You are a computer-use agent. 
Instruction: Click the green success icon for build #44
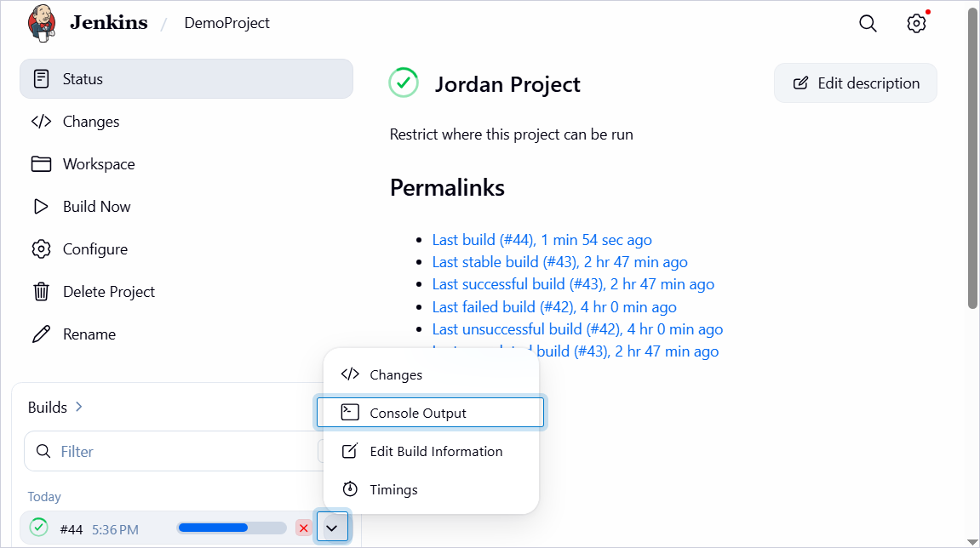(39, 528)
